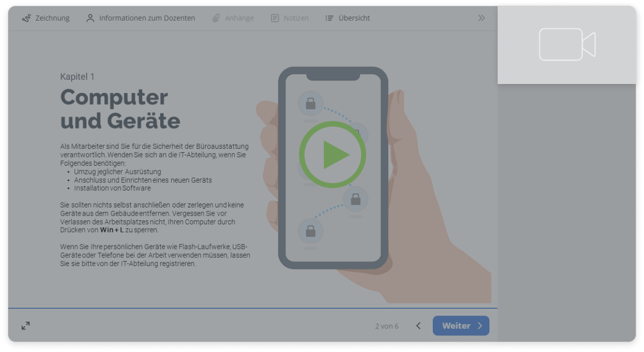Play the slide with green play button
The height and width of the screenshot is (352, 644).
333,154
